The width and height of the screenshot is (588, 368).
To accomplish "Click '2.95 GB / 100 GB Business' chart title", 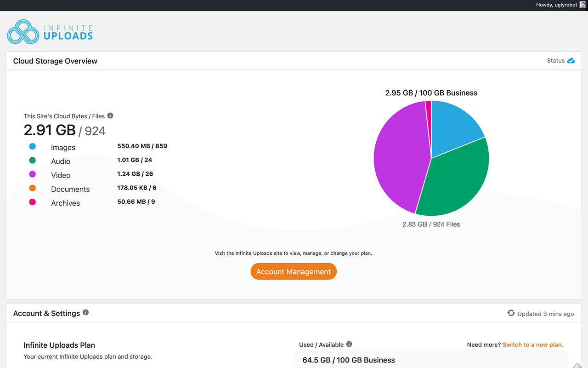I will (431, 93).
